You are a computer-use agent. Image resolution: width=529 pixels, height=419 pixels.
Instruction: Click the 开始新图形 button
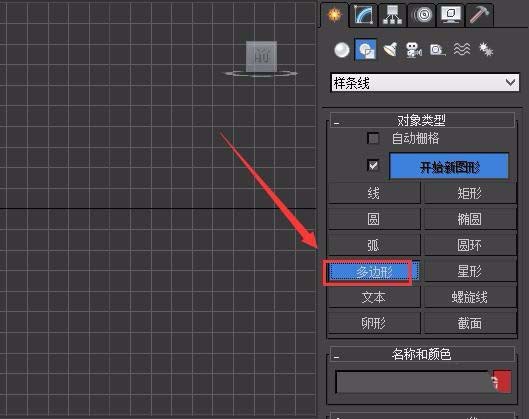click(449, 166)
